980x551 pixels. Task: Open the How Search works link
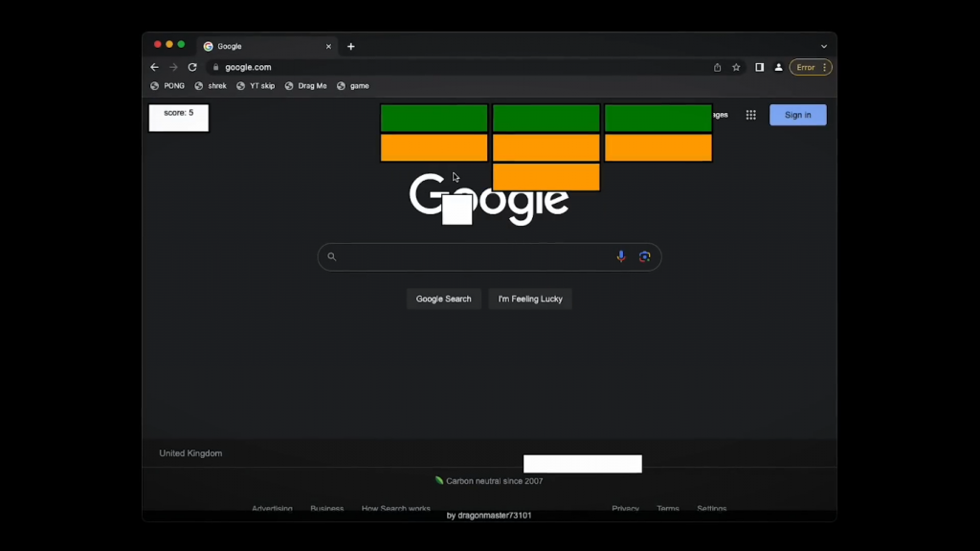coord(395,508)
